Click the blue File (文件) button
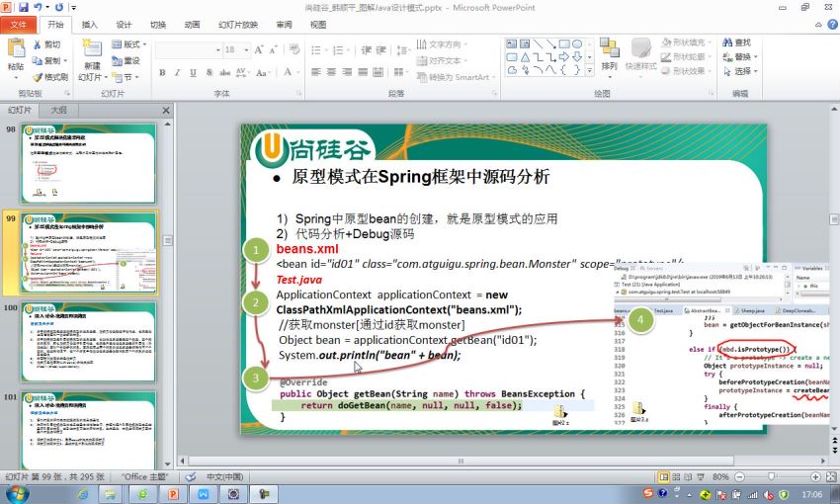This screenshot has width=840, height=504. pyautogui.click(x=19, y=25)
